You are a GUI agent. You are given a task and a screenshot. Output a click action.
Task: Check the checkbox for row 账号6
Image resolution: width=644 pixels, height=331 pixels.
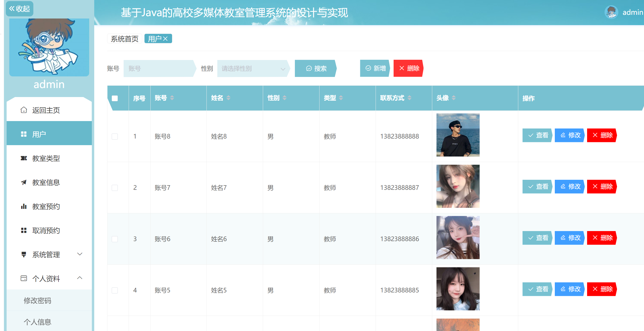(115, 239)
